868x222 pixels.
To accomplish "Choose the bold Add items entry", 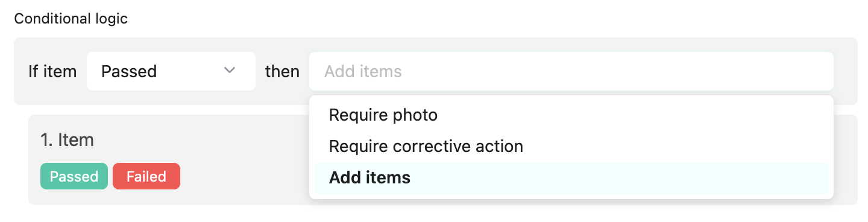I will (x=370, y=178).
